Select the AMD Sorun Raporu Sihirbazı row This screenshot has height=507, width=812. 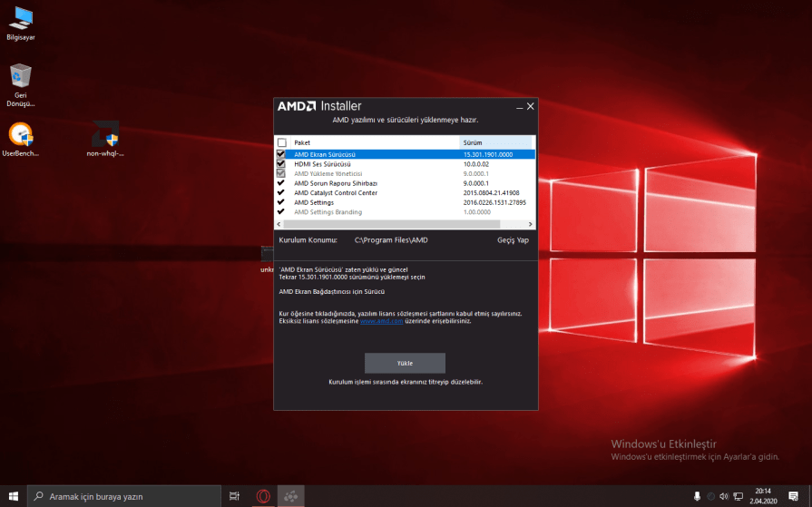pos(405,183)
